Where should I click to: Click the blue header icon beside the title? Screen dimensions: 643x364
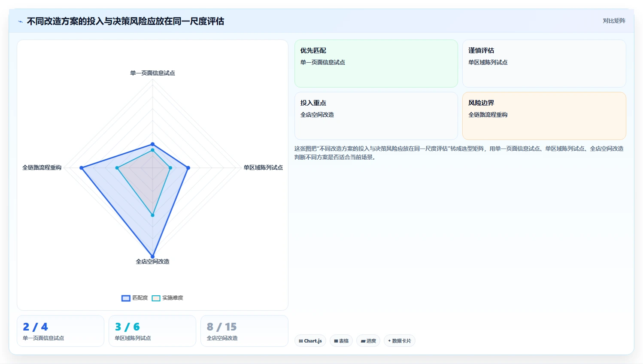click(20, 21)
